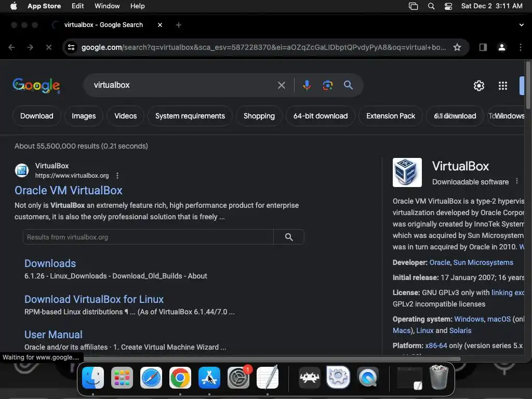Select the Shopping filter chip
This screenshot has width=532, height=399.
click(259, 116)
